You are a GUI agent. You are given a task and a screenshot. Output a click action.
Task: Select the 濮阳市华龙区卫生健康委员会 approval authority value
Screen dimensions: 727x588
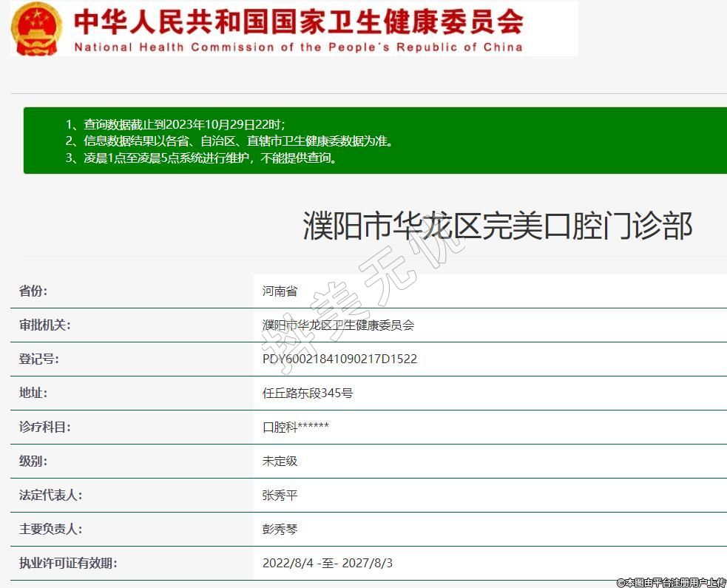tap(338, 325)
